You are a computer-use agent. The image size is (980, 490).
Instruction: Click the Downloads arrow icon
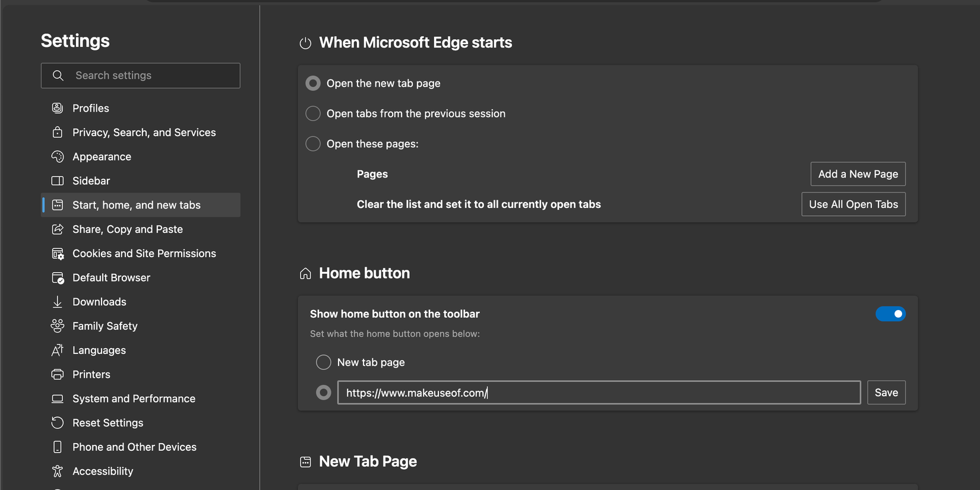pos(58,301)
